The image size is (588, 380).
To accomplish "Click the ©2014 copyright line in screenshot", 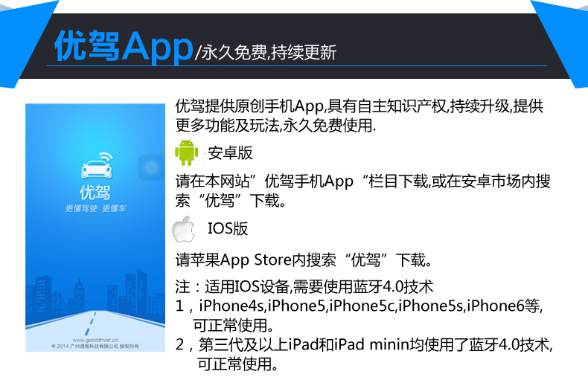I will [x=95, y=346].
